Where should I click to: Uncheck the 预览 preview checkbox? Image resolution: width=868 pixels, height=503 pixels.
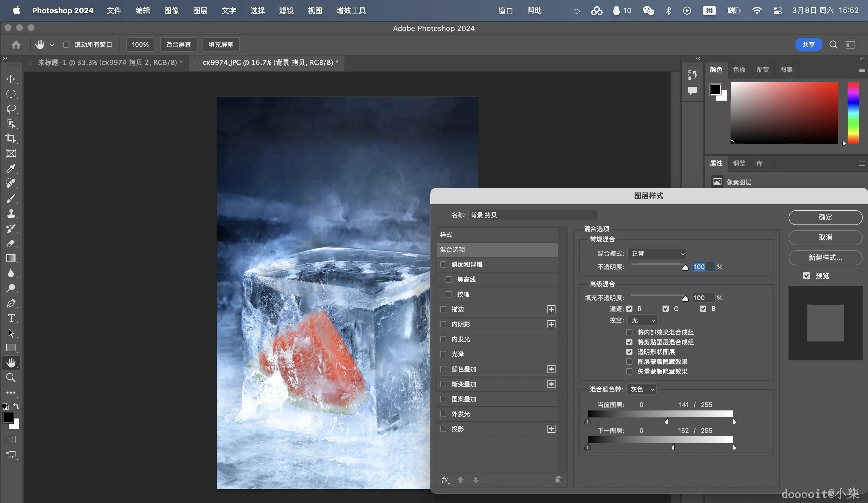pos(806,275)
